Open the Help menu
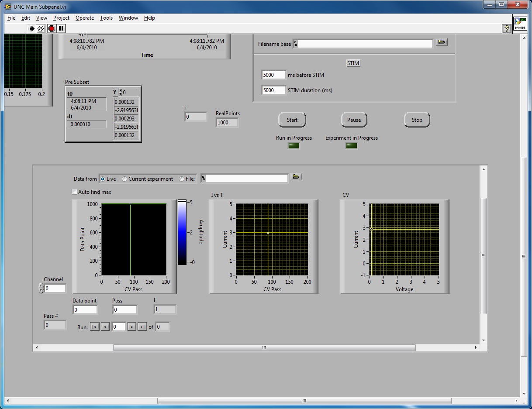This screenshot has height=409, width=532. coord(149,18)
